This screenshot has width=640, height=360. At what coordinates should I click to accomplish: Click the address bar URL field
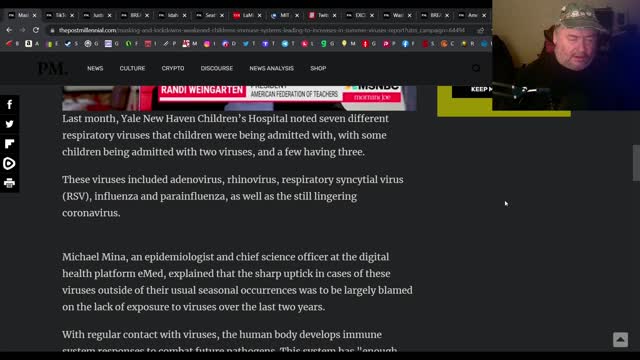(261, 30)
